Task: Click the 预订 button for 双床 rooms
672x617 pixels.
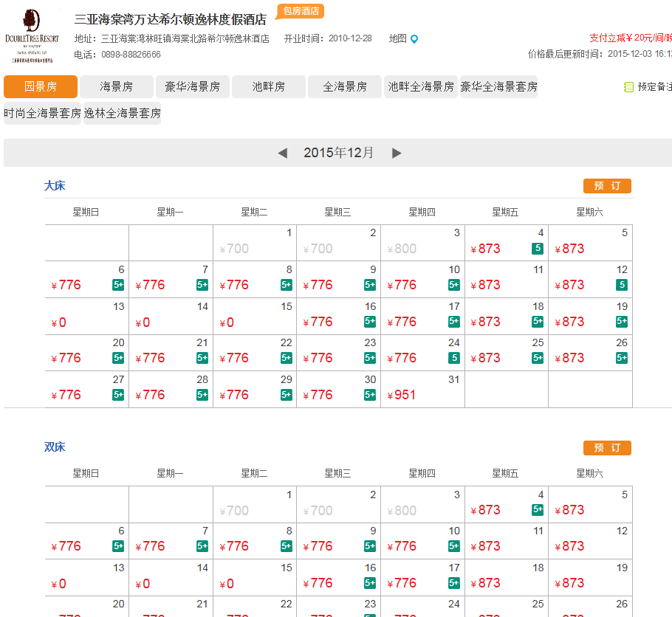Action: tap(607, 448)
